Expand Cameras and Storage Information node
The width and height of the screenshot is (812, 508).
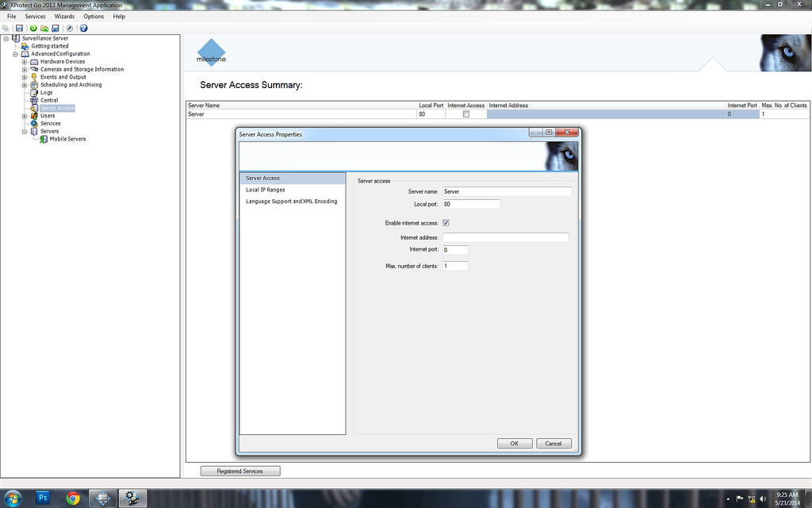[x=25, y=70]
